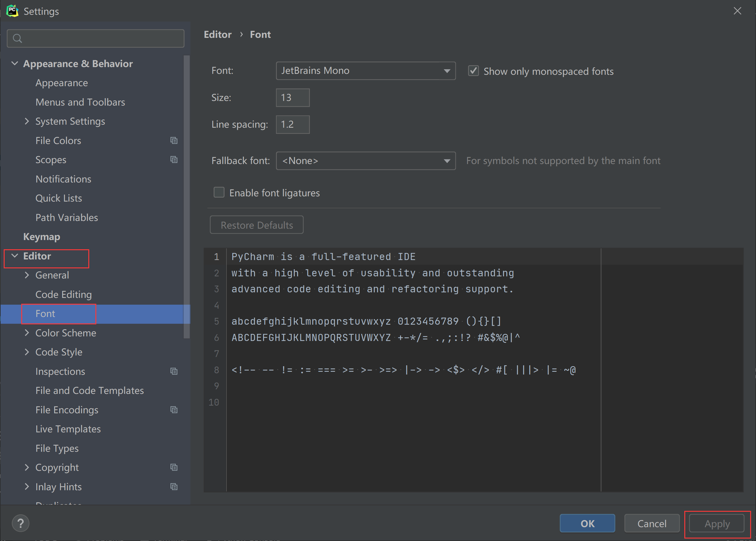Select File Types settings
Image resolution: width=756 pixels, height=541 pixels.
[57, 448]
